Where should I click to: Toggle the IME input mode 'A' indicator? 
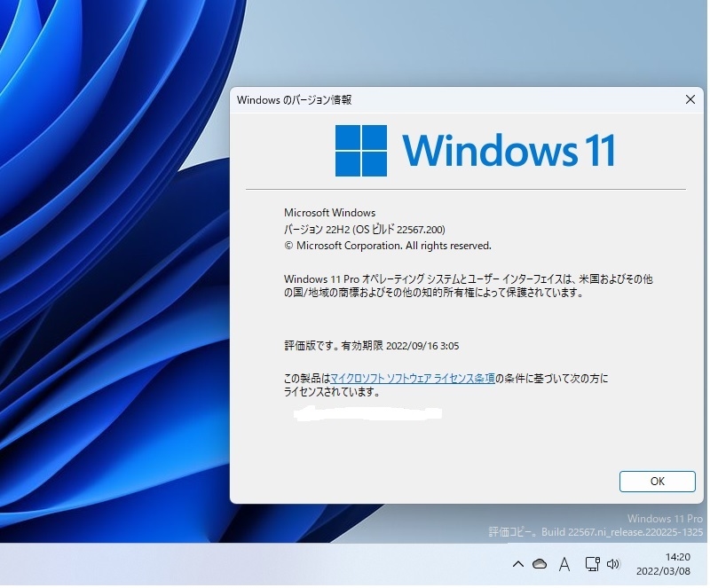point(566,566)
